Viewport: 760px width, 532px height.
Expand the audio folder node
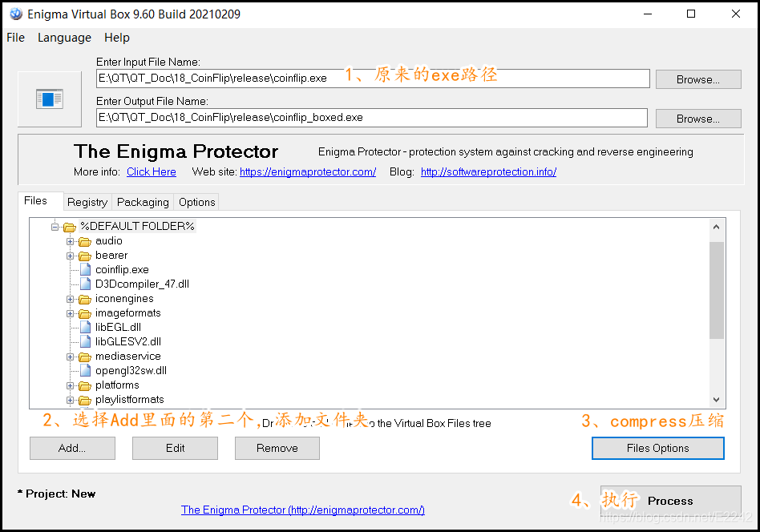click(x=71, y=241)
